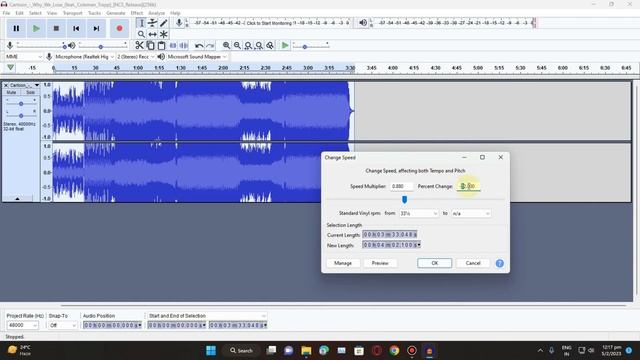Click the recording meter microphone icon
The width and height of the screenshot is (640, 360).
click(x=179, y=23)
